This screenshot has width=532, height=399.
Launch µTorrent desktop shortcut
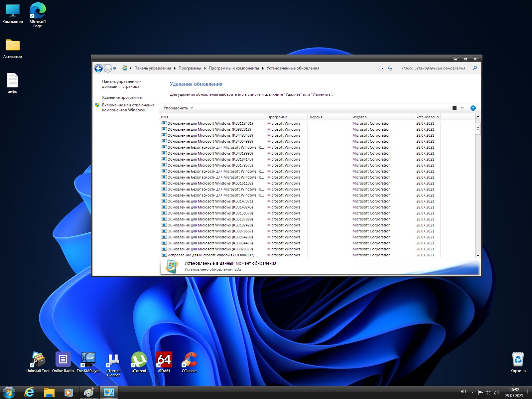pos(139,362)
